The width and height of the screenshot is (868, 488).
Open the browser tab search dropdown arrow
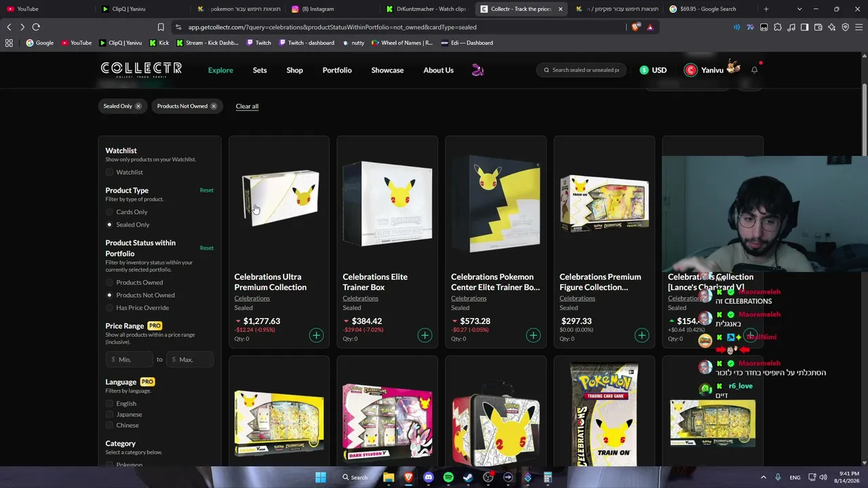pos(800,9)
